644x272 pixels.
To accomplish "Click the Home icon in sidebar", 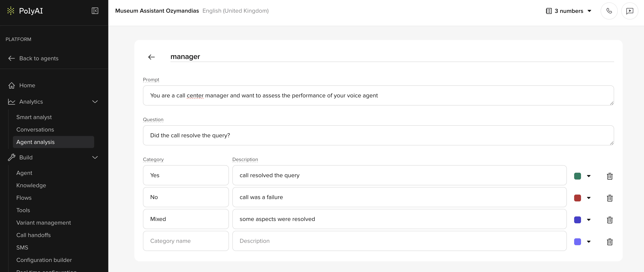I will click(12, 85).
